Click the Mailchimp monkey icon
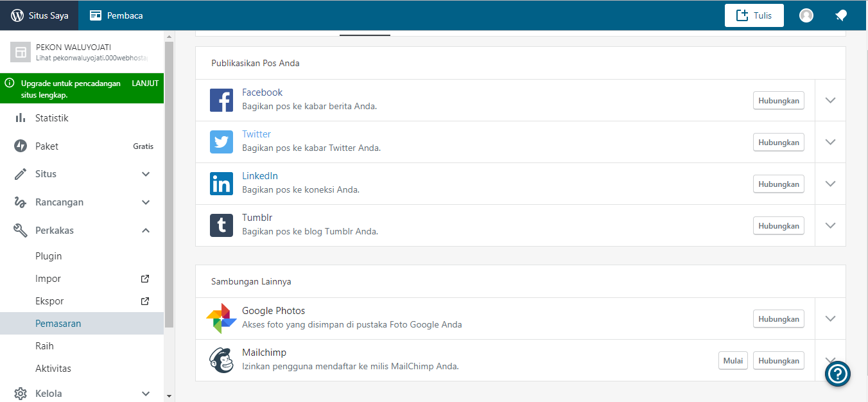Image resolution: width=868 pixels, height=402 pixels. 221,360
